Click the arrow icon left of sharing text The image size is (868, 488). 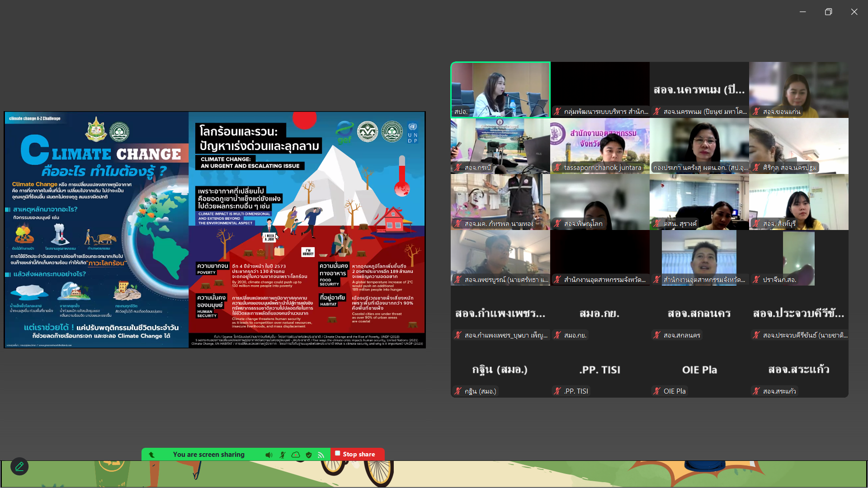152,455
